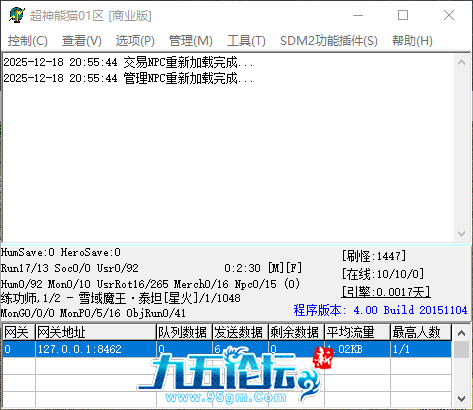
Task: Click the [M][F] indicator
Action: [x=285, y=268]
